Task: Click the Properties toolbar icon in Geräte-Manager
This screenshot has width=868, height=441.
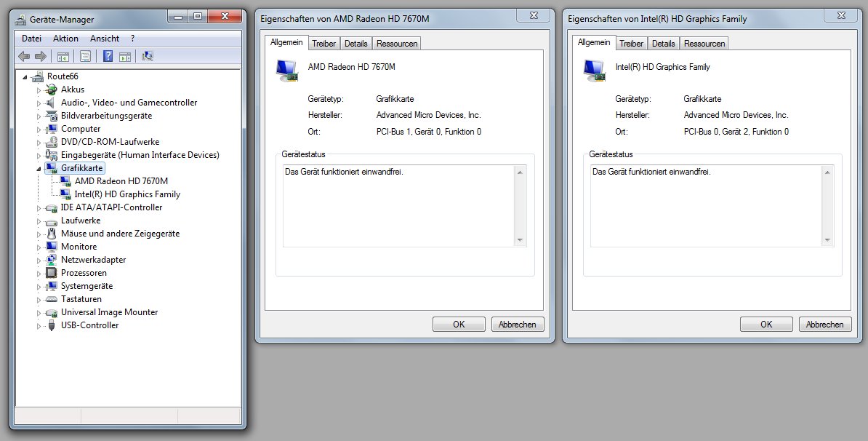Action: coord(85,56)
